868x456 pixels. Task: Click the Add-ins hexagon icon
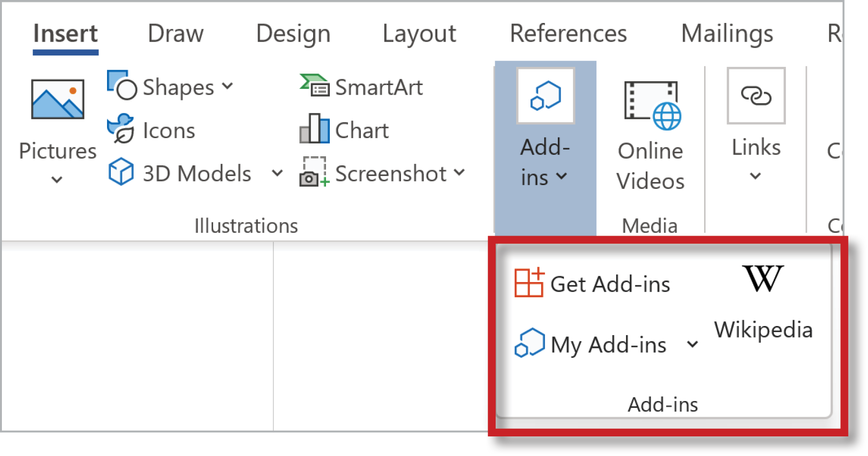click(545, 96)
